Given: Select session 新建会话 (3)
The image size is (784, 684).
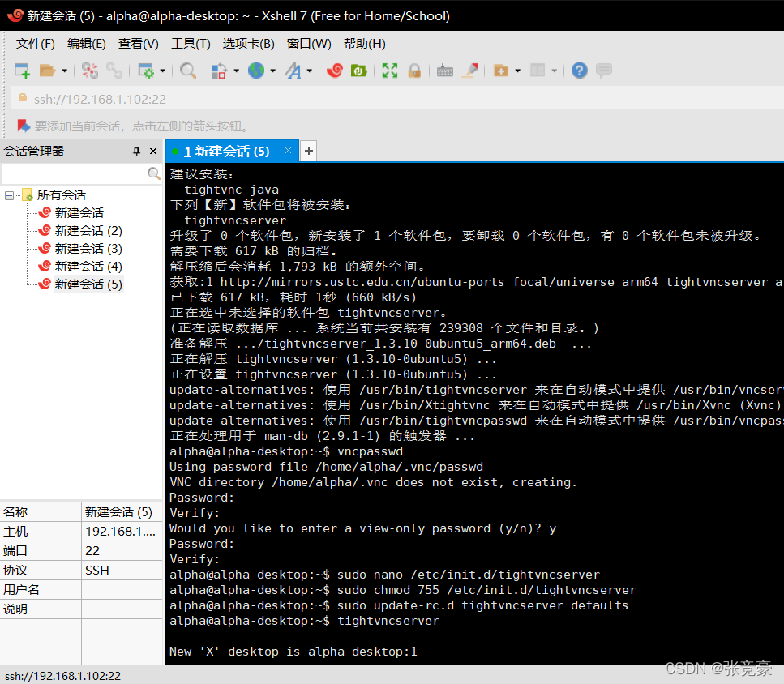Looking at the screenshot, I should pos(88,248).
